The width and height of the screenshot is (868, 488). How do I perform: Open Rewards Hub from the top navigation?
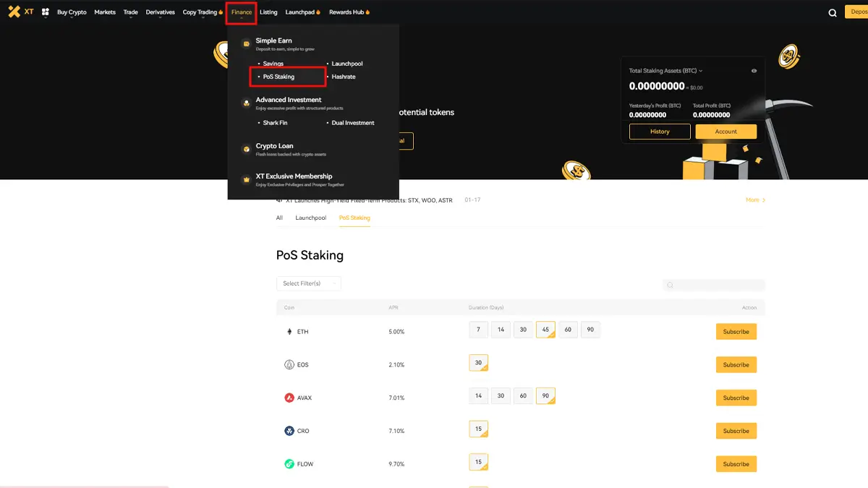coord(349,12)
